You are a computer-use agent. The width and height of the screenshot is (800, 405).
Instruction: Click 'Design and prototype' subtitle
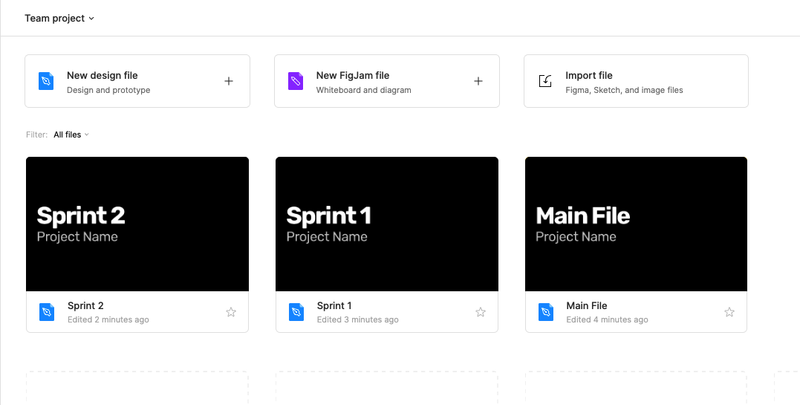(109, 90)
